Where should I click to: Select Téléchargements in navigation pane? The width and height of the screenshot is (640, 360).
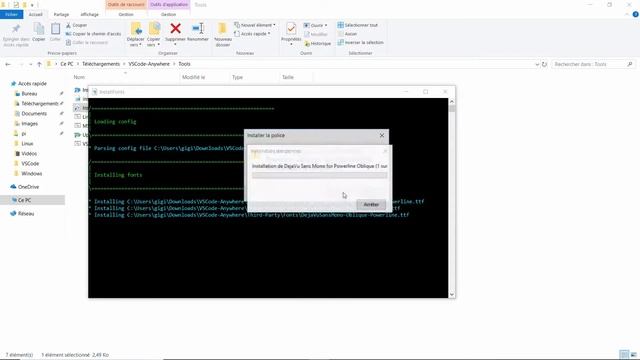(x=40, y=104)
